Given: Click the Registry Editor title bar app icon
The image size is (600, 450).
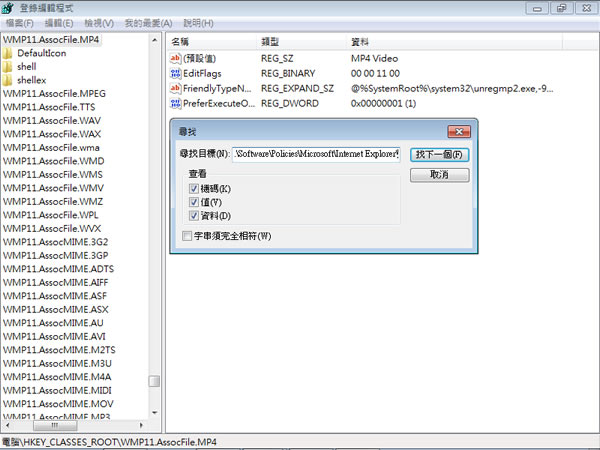Looking at the screenshot, I should [x=8, y=8].
